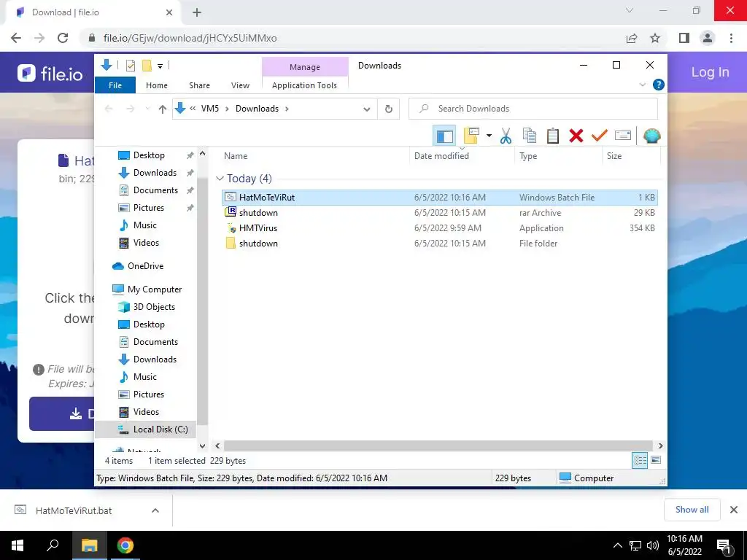Open the address bar history dropdown

point(366,109)
